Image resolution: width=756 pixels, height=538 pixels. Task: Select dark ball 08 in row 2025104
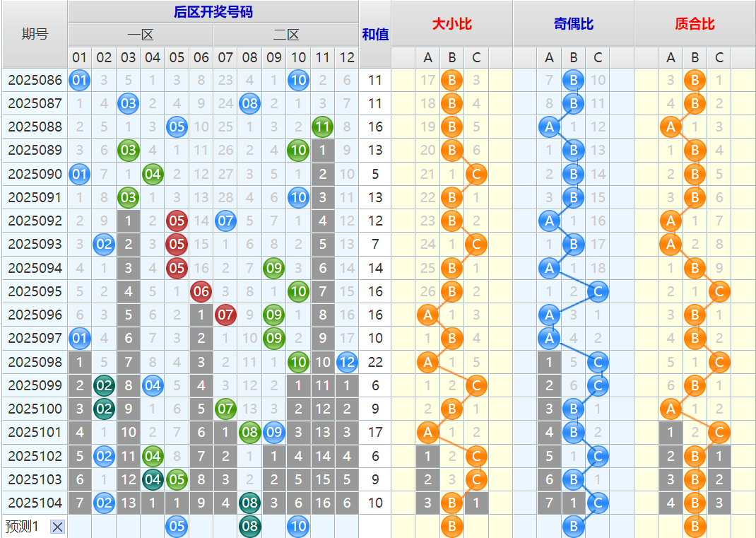point(249,503)
